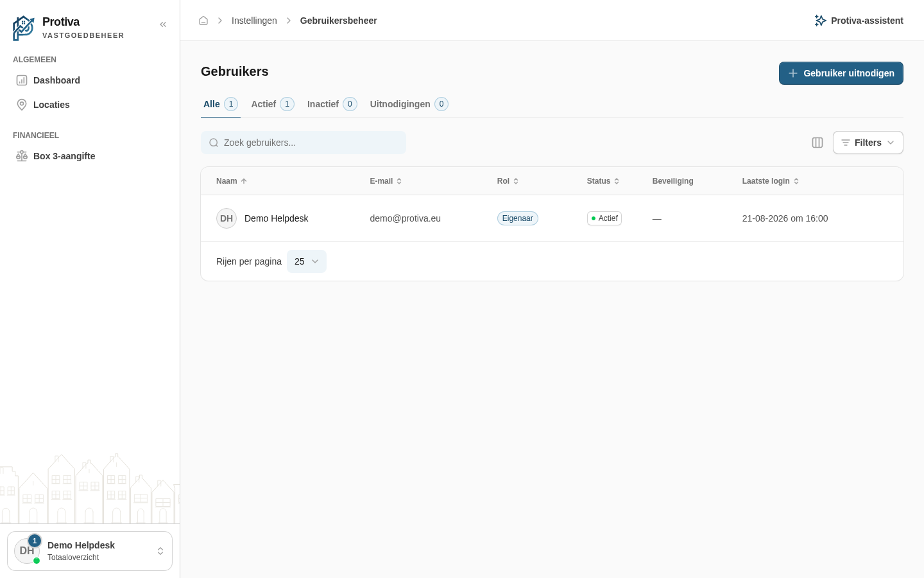Sort the table by Rol column

coord(508,181)
